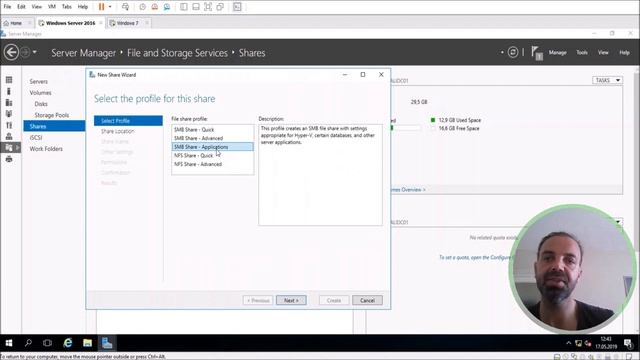640x360 pixels.
Task: Open the pause button dropdown arrow
Action: pyautogui.click(x=110, y=7)
